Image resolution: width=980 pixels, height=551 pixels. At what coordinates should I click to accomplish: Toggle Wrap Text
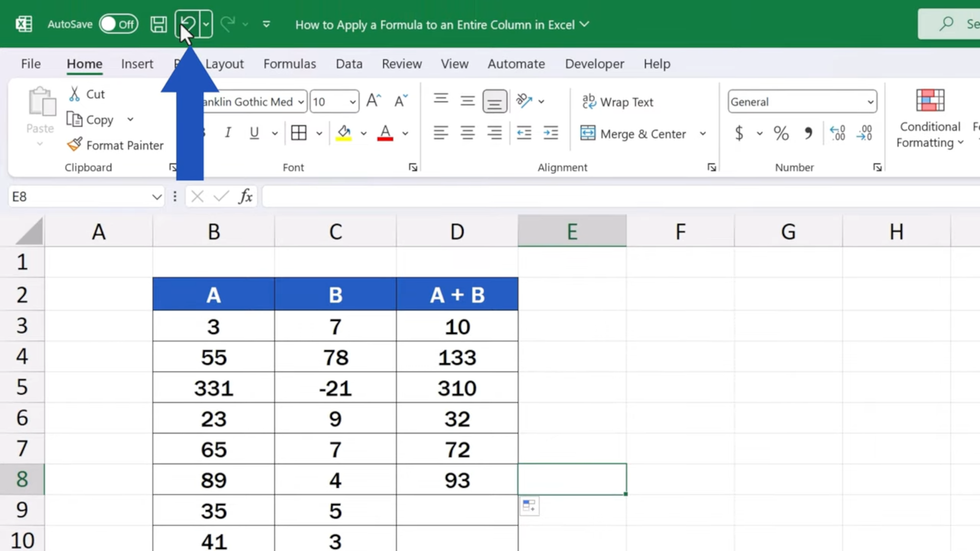[x=618, y=102]
